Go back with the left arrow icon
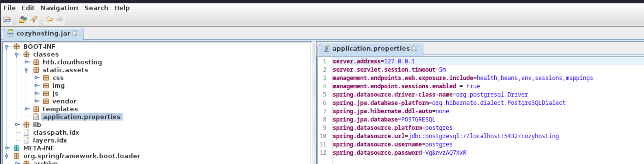The width and height of the screenshot is (644, 164). click(49, 19)
